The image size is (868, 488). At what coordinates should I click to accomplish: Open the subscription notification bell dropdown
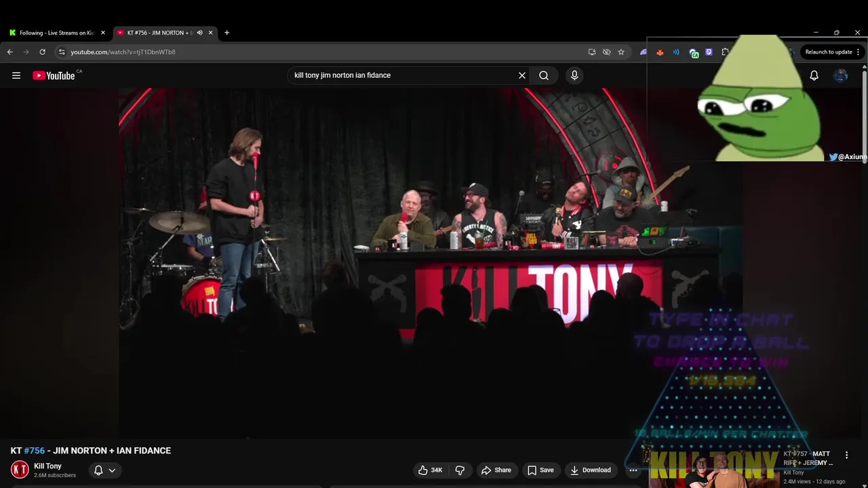pos(104,470)
